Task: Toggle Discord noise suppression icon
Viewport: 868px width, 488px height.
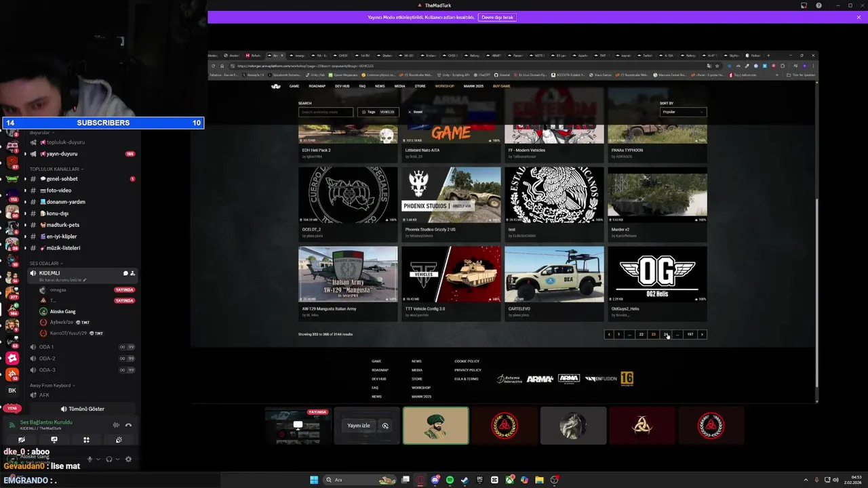Action: pos(116,425)
